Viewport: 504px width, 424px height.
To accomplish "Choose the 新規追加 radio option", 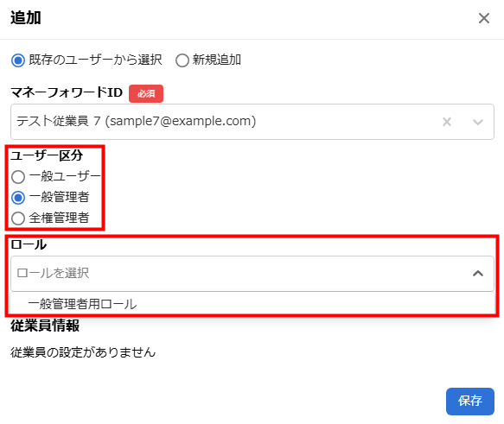I will click(182, 60).
